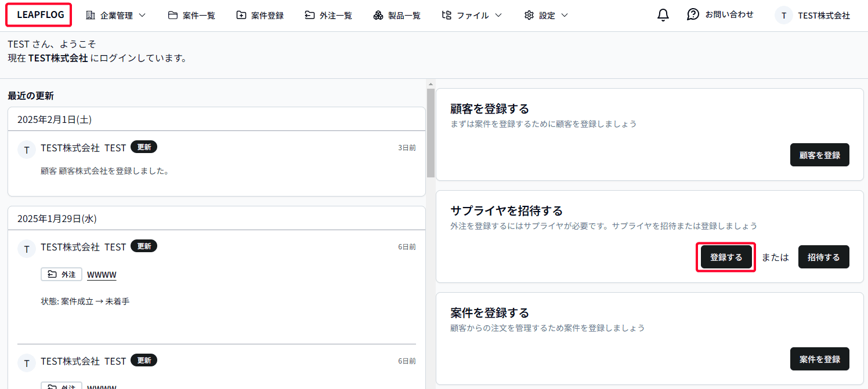Click the 外注 badge on the WWWW entry

pos(61,274)
